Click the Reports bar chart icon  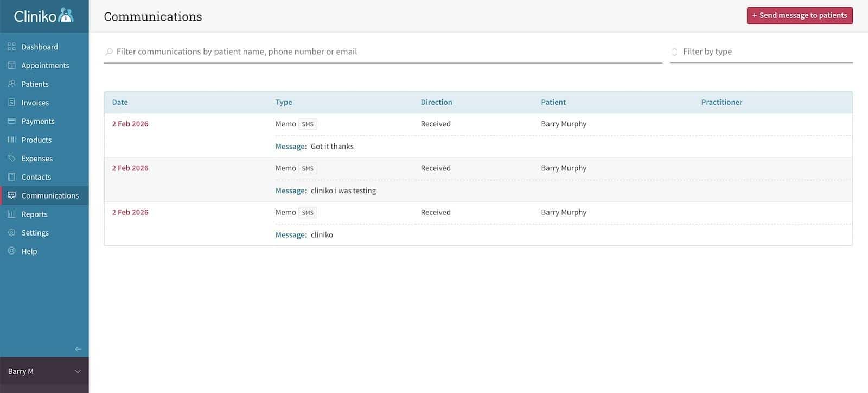click(x=11, y=214)
